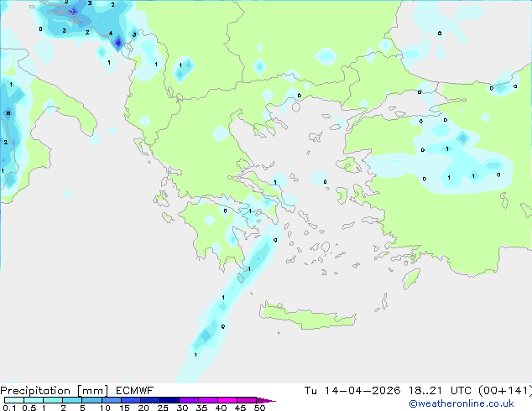Click the '[mm]' unit label
This screenshot has height=411, width=532.
coord(92,391)
